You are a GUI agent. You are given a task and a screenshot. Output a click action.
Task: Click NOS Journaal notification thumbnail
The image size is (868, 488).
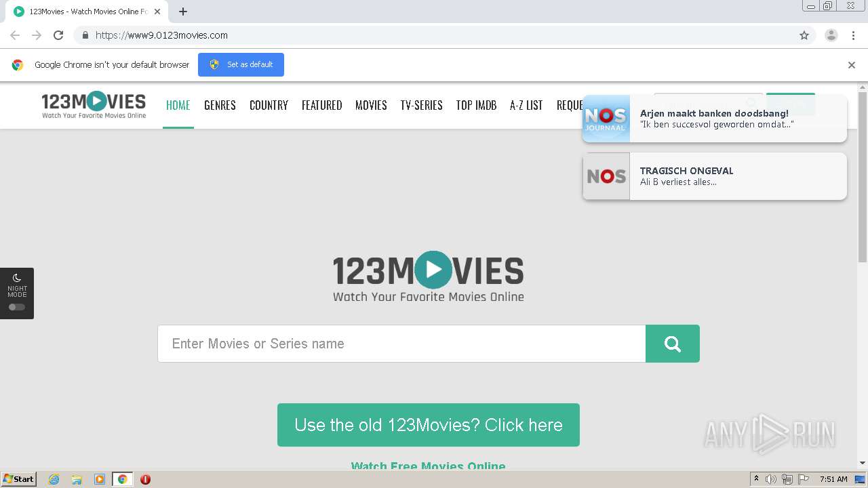click(x=606, y=119)
